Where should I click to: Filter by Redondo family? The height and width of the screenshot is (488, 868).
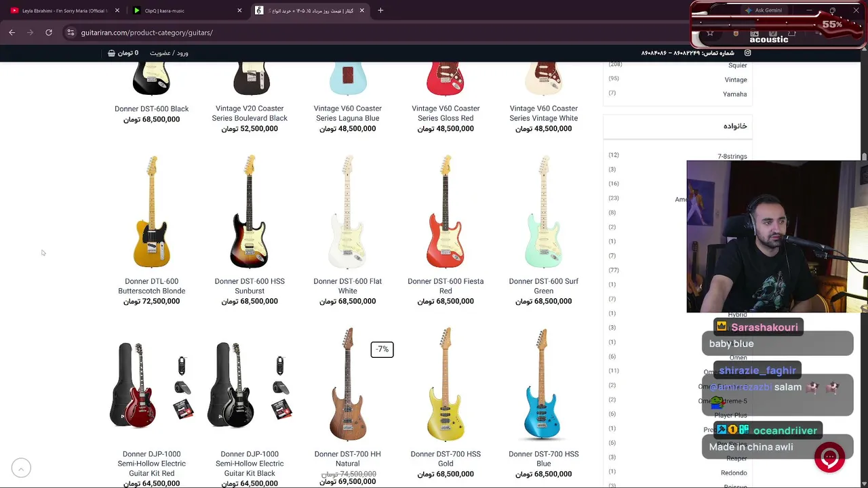[734, 473]
